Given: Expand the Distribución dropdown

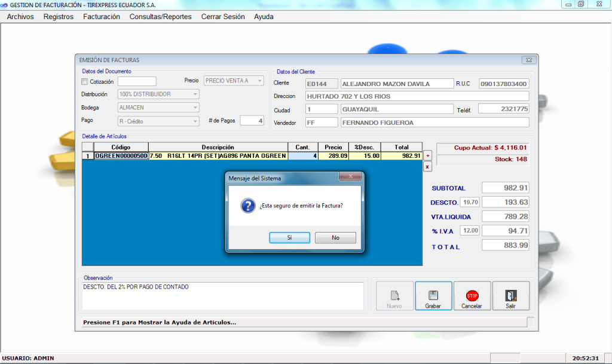Looking at the screenshot, I should click(x=195, y=94).
